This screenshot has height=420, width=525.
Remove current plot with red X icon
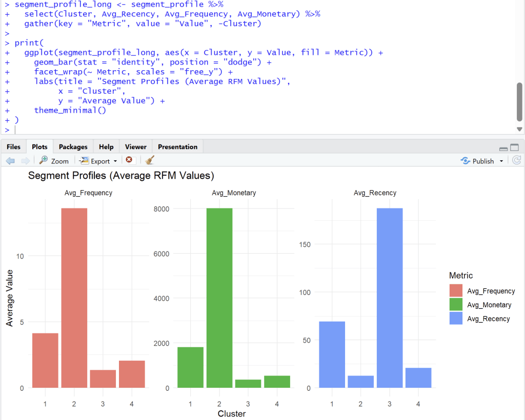(129, 160)
